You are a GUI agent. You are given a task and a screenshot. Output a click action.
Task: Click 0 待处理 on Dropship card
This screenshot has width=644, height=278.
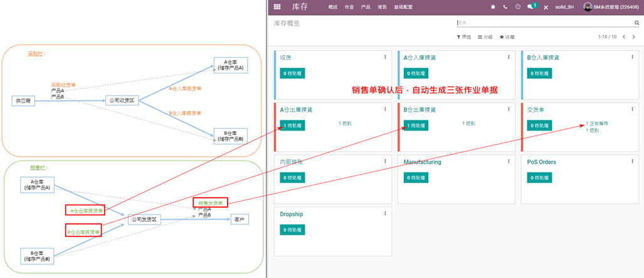click(x=292, y=230)
